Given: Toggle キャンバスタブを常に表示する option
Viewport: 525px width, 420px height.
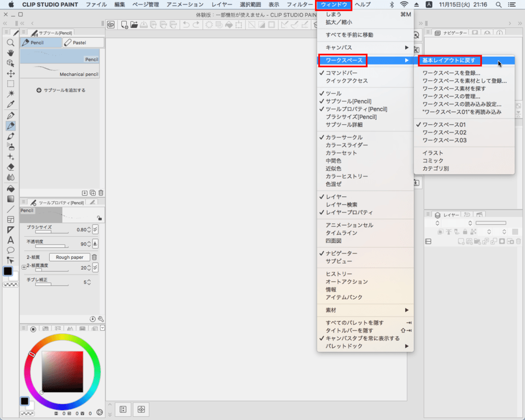Looking at the screenshot, I should [x=365, y=339].
